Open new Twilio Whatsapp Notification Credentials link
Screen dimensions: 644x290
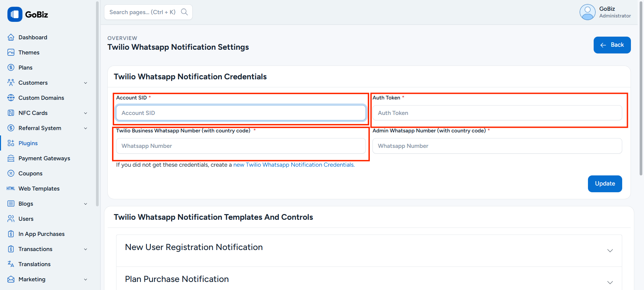pyautogui.click(x=294, y=165)
